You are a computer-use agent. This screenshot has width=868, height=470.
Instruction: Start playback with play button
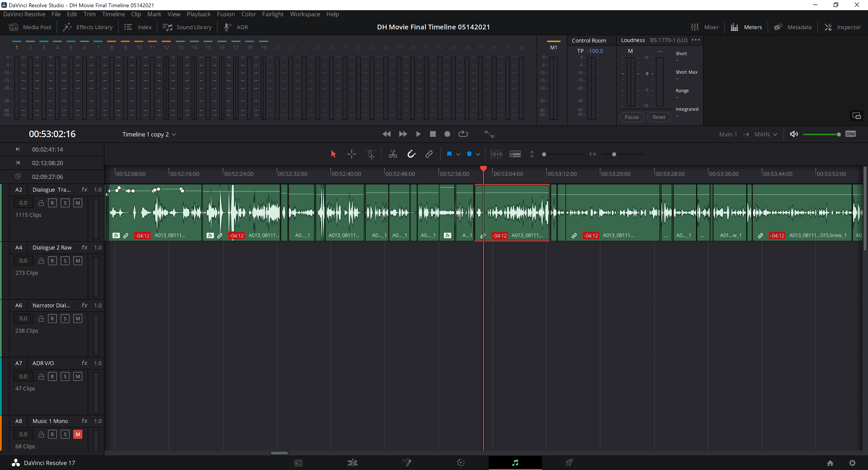tap(418, 134)
